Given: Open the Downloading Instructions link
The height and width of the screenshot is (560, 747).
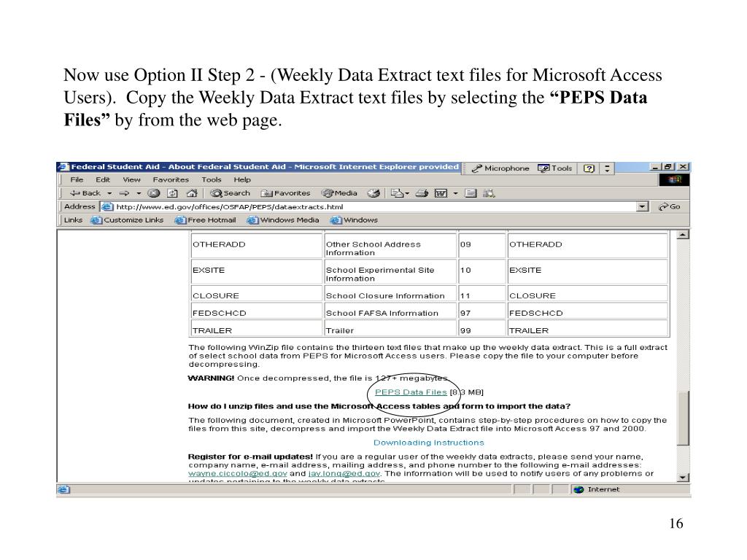Looking at the screenshot, I should click(429, 443).
